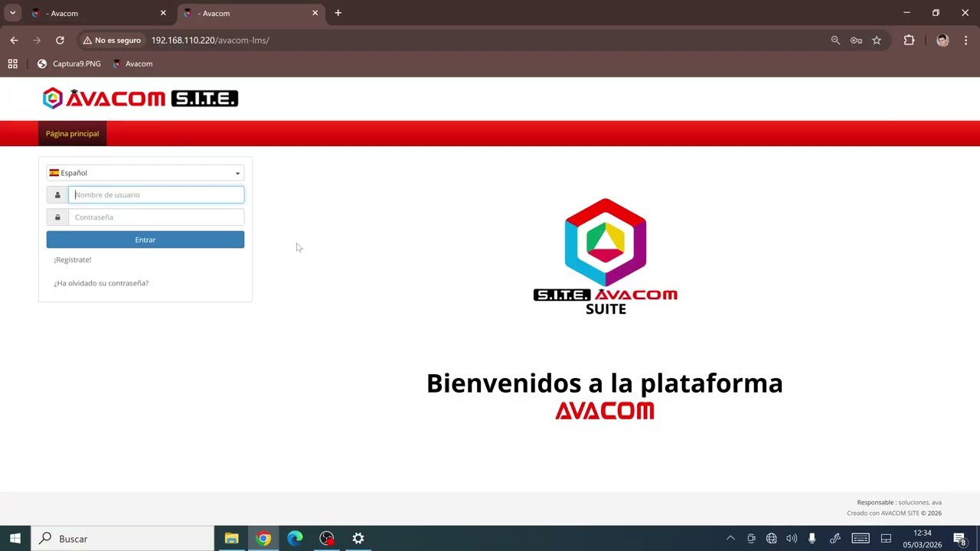This screenshot has width=980, height=551.
Task: Click the Chrome taskbar icon
Action: click(x=263, y=539)
